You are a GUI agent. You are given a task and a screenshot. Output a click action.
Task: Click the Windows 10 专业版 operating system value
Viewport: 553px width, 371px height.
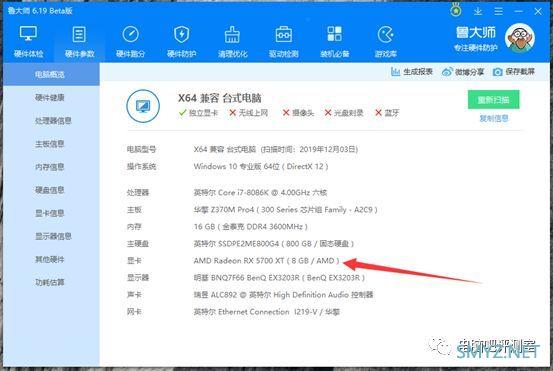point(261,166)
